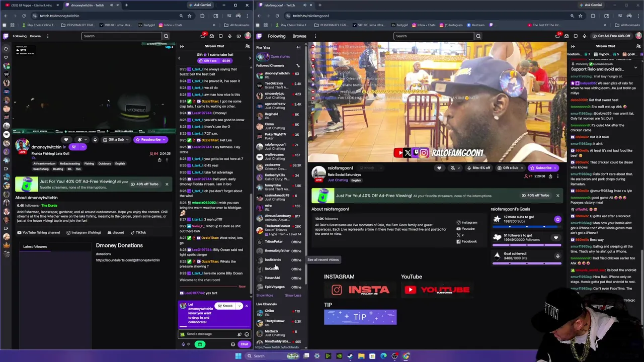The image size is (644, 362).
Task: Open Resubscribe dropdown for dmoneytwitchin
Action: point(165,140)
